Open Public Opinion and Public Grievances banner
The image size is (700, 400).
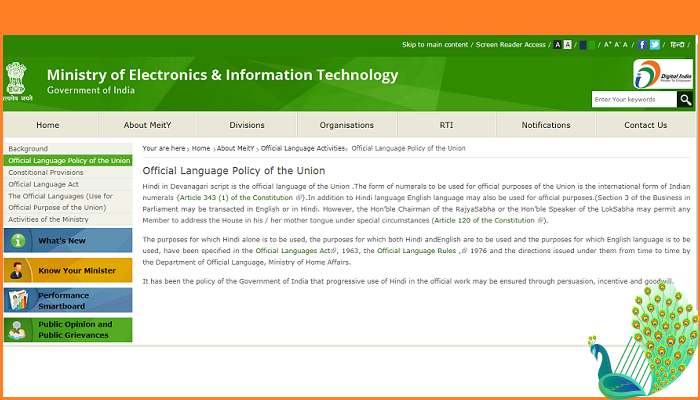coord(68,330)
